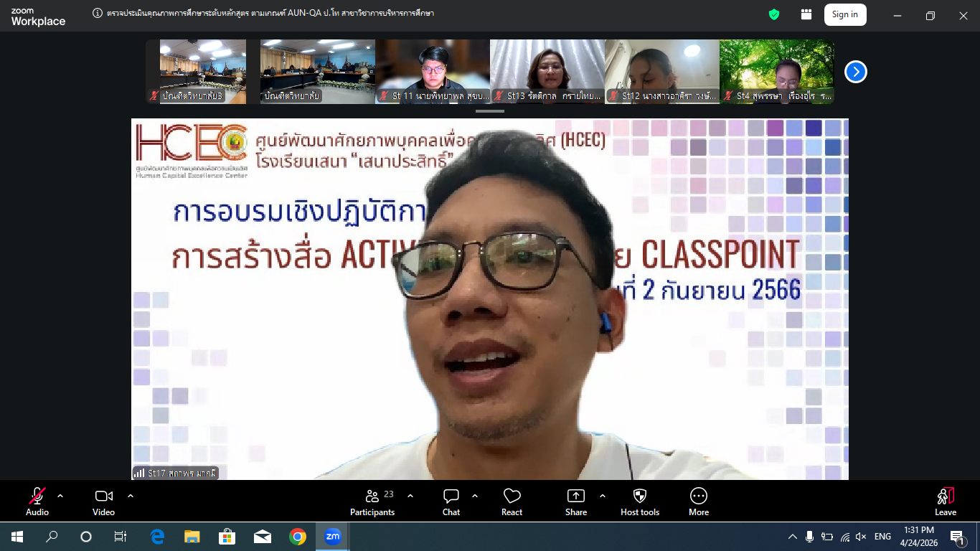Open share options caret beside Share
The height and width of the screenshot is (551, 980).
click(602, 496)
